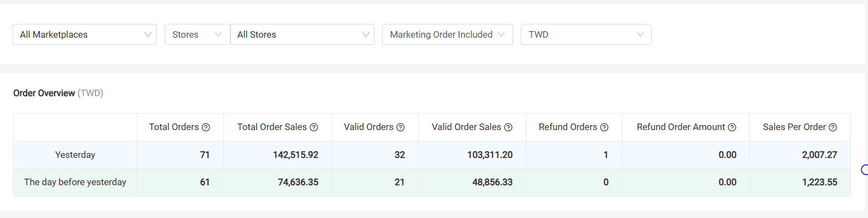Screen dimensions: 868x218
Task: Click help icon beside Total Order Sales
Action: (x=314, y=127)
